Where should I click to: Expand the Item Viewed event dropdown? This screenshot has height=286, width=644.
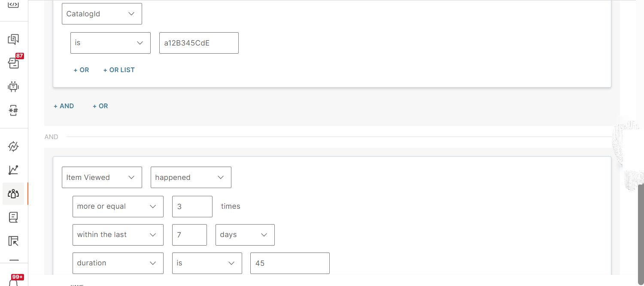[x=102, y=177]
